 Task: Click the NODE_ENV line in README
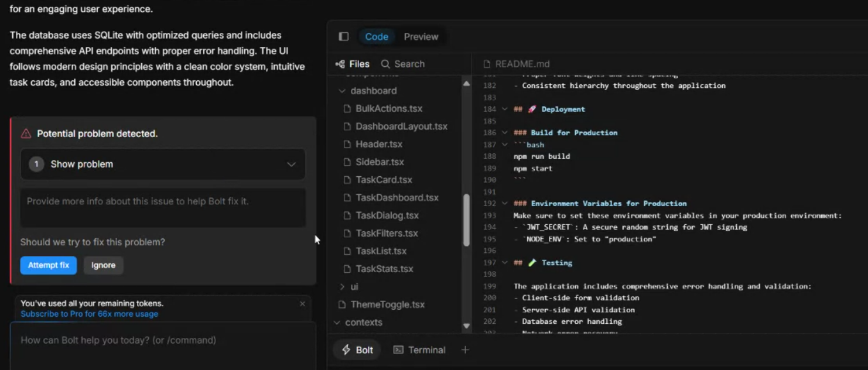pyautogui.click(x=585, y=239)
